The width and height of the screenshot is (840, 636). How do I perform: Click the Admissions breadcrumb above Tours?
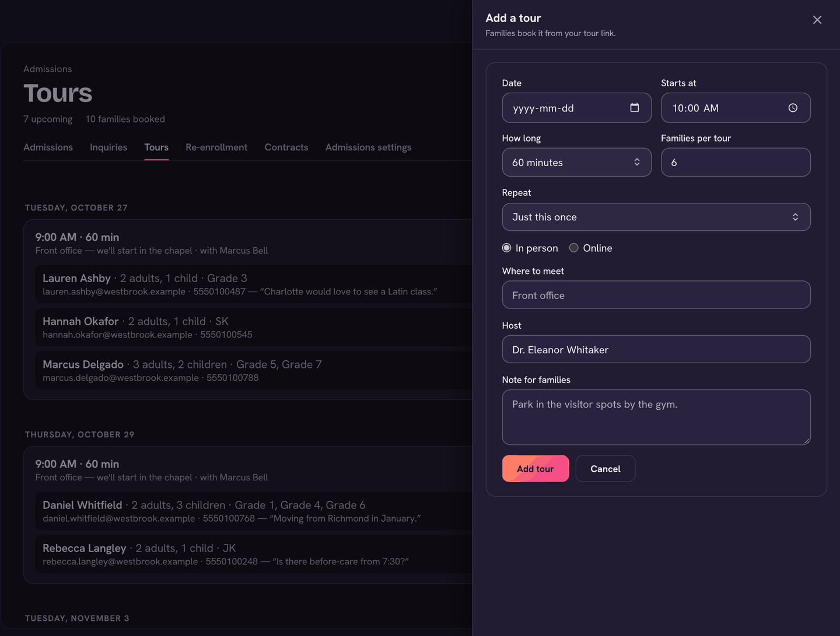pyautogui.click(x=48, y=69)
